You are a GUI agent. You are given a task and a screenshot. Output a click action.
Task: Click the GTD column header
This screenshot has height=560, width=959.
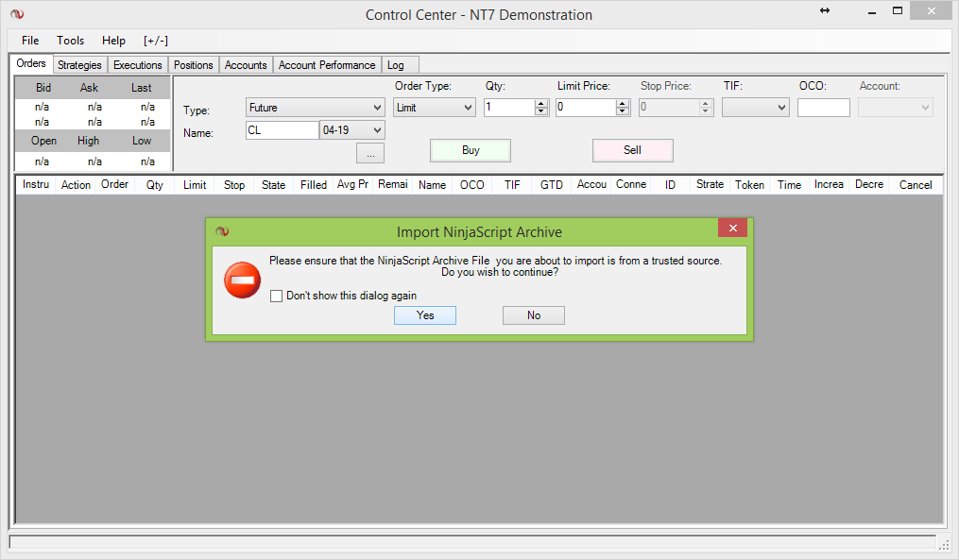[552, 185]
